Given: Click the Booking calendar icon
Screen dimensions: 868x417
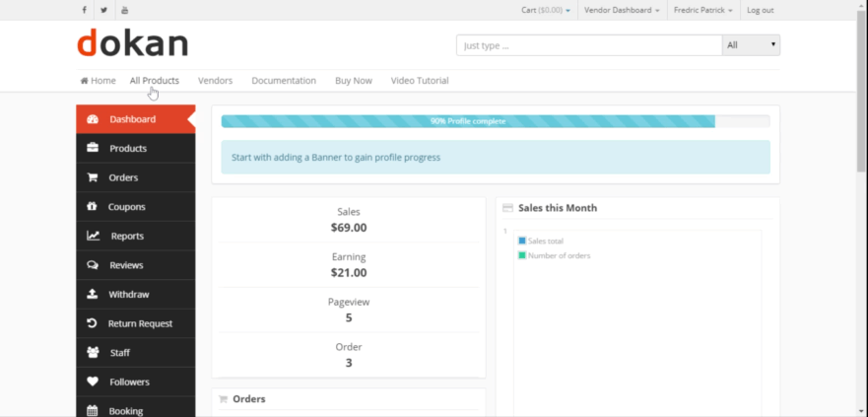Looking at the screenshot, I should point(93,411).
